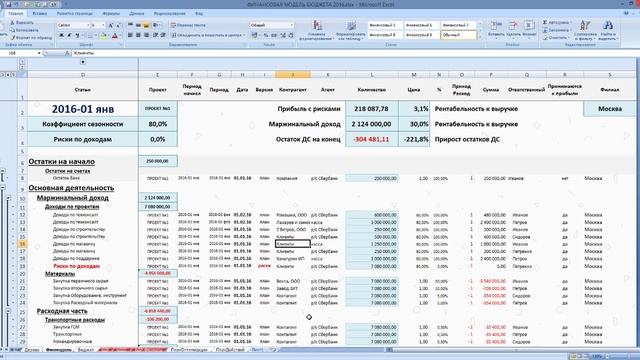Image resolution: width=640 pixels, height=360 pixels.
Task: Click Merge and Center button
Action: 207,36
